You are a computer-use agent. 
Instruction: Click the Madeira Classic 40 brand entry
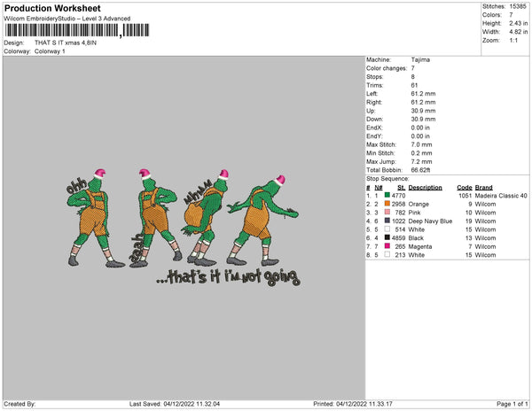pyautogui.click(x=503, y=196)
